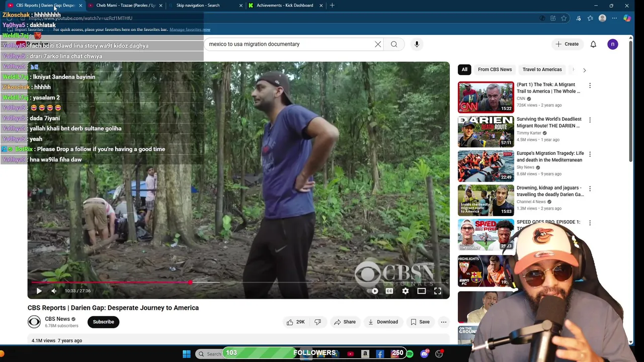Open more actions ellipsis below video
Viewport: 644px width, 362px height.
tap(443, 322)
